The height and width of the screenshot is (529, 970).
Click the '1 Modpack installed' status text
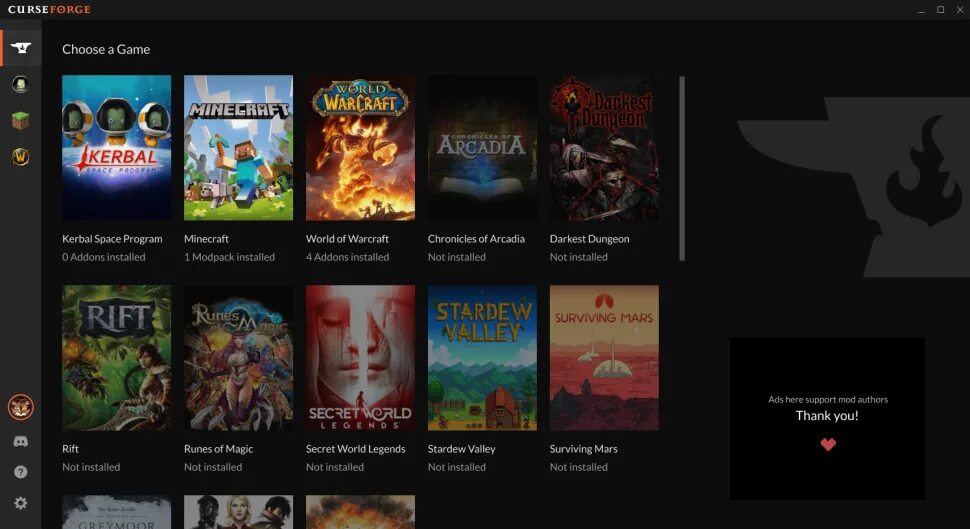pyautogui.click(x=229, y=257)
